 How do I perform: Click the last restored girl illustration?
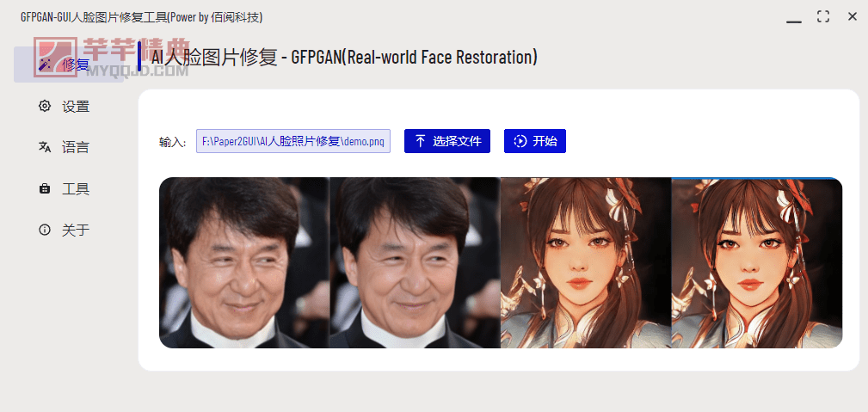(x=757, y=262)
